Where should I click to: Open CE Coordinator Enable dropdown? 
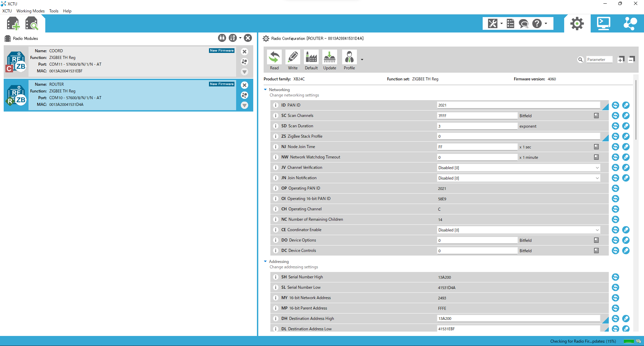tap(519, 230)
